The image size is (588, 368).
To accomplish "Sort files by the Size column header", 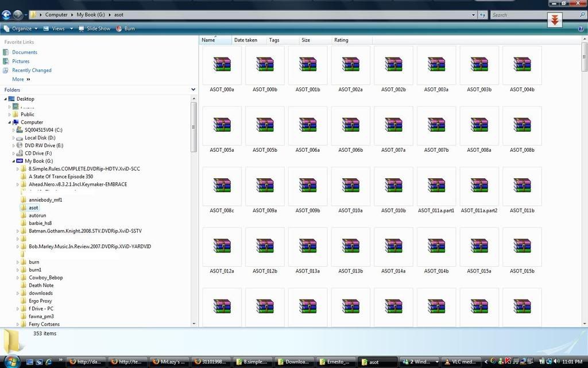I will point(315,40).
